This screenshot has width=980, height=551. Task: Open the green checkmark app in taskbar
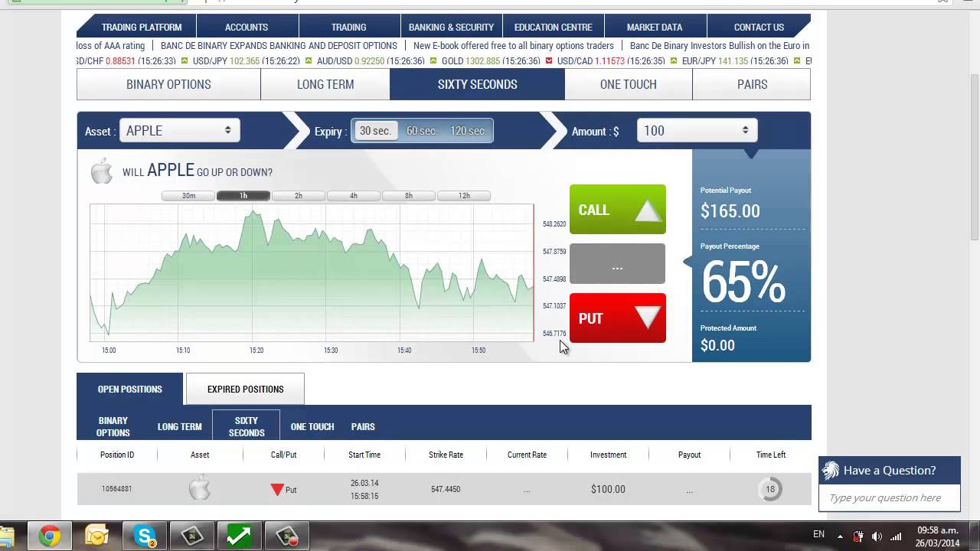[x=239, y=536]
